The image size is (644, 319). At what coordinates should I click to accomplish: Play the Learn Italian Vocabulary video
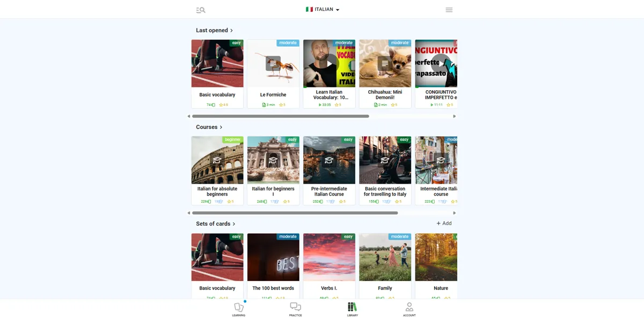329,63
